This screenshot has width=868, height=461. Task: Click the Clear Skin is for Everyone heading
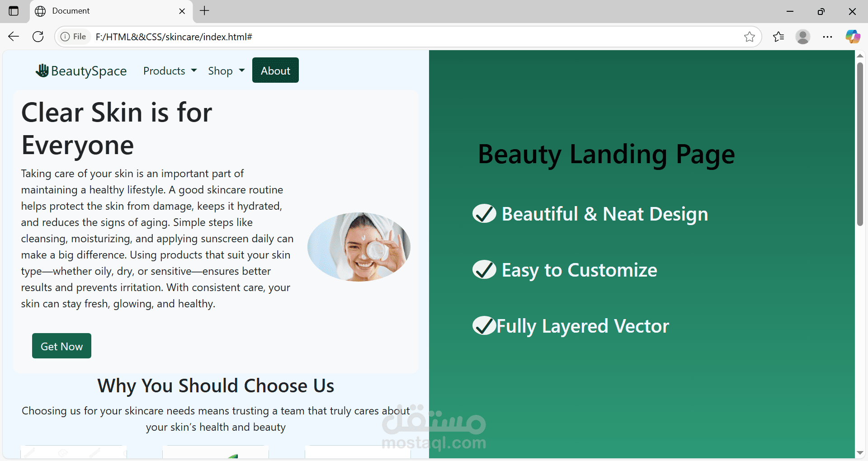click(117, 129)
